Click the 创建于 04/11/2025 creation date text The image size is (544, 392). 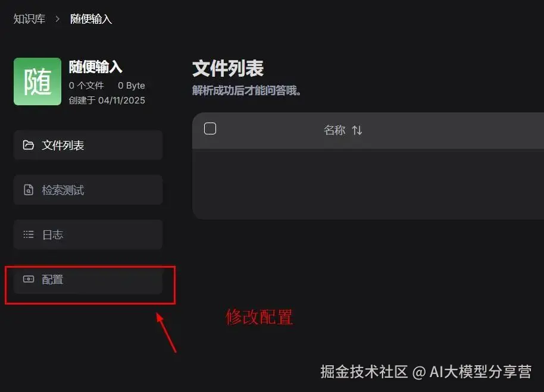pos(107,100)
